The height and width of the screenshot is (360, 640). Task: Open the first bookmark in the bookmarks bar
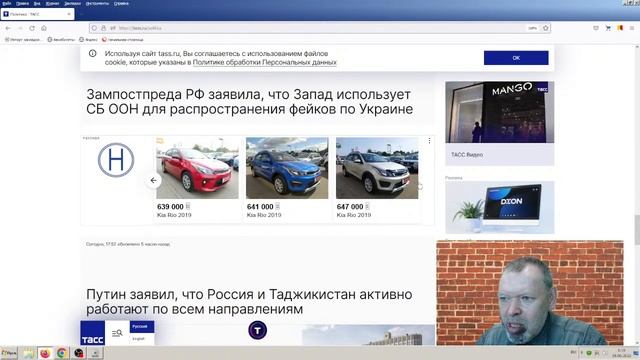coord(23,40)
